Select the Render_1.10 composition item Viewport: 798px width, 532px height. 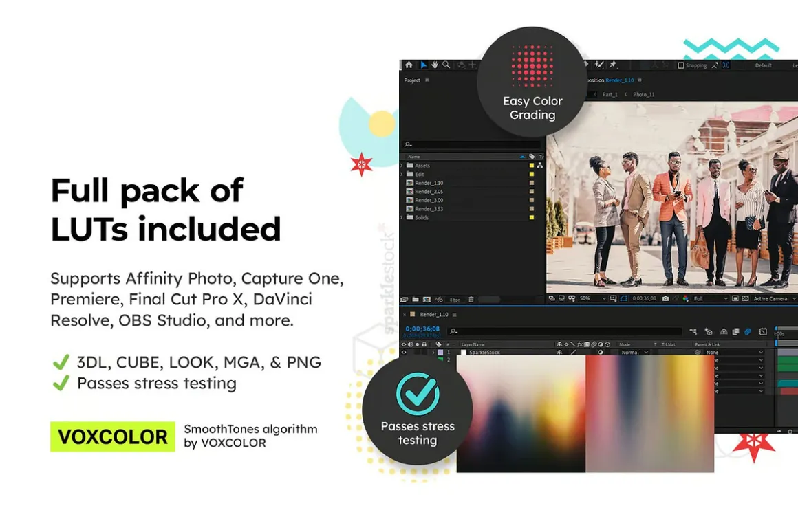424,183
